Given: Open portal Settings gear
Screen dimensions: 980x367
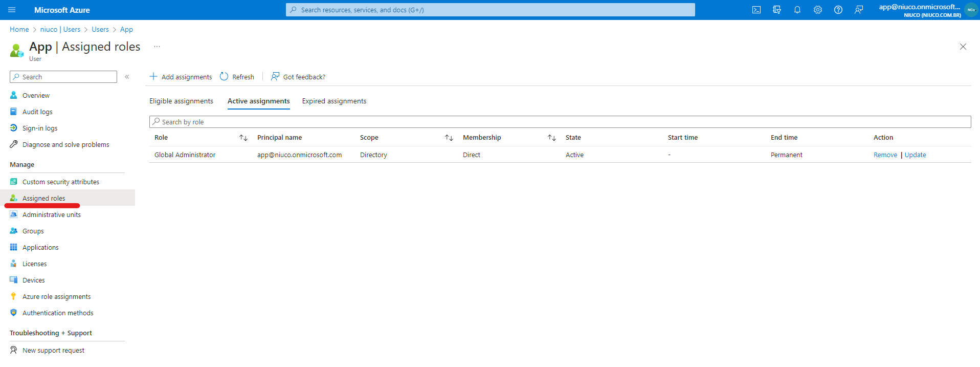Looking at the screenshot, I should 818,10.
